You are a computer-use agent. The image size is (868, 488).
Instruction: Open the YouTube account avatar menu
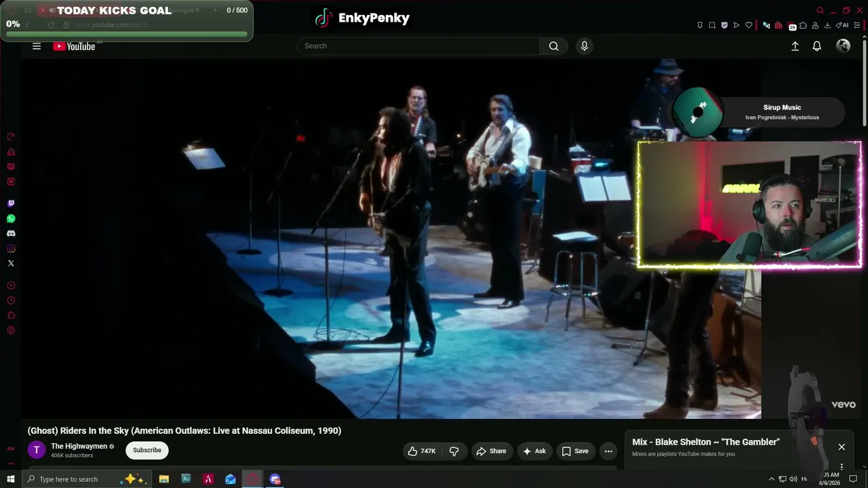point(844,46)
